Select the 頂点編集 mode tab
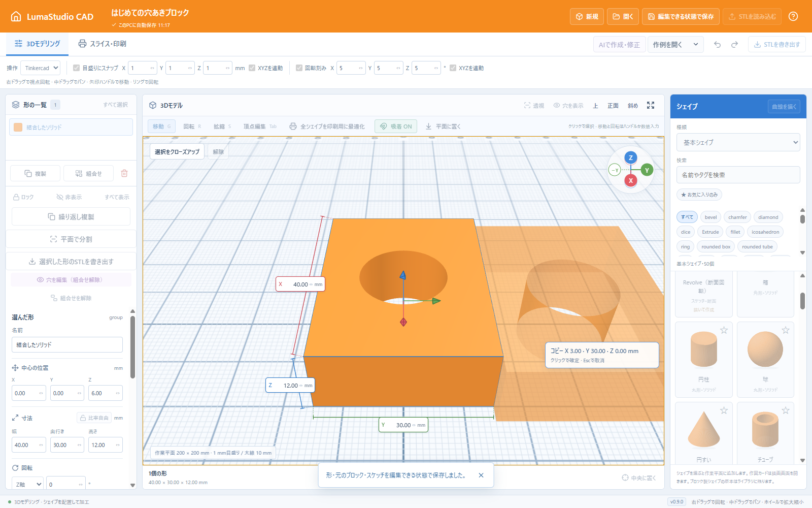The width and height of the screenshot is (812, 508). point(260,126)
